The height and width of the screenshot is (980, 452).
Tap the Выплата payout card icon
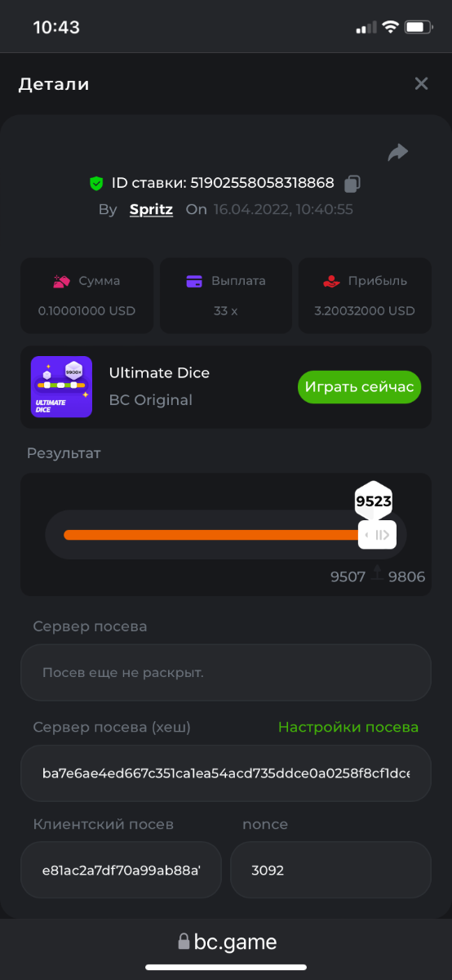(194, 281)
